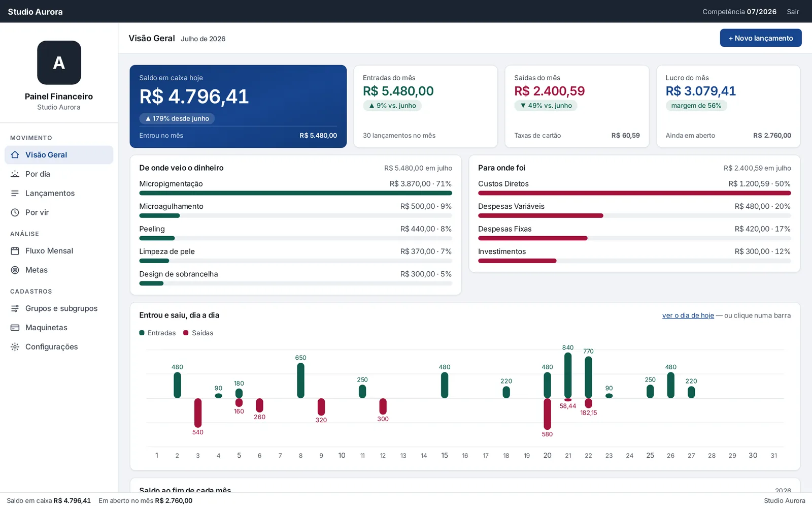Image resolution: width=812 pixels, height=508 pixels.
Task: Click 'Em aberto no mês' status entry
Action: click(146, 500)
